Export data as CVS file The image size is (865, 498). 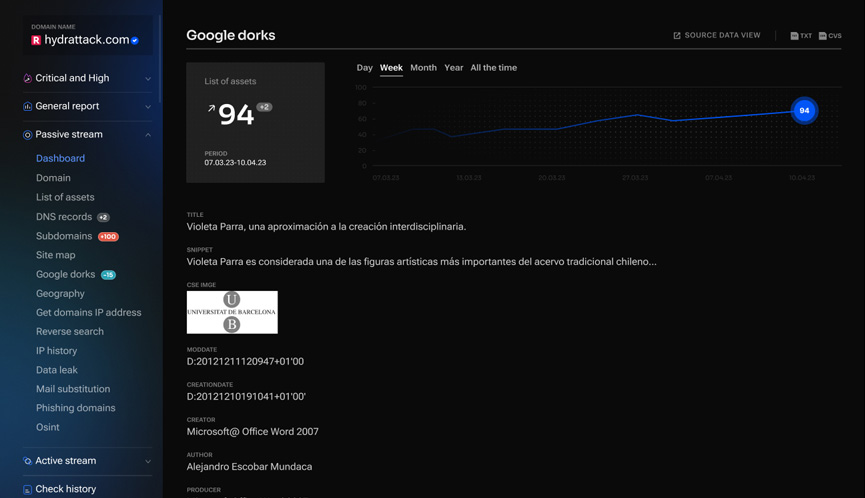pos(830,36)
